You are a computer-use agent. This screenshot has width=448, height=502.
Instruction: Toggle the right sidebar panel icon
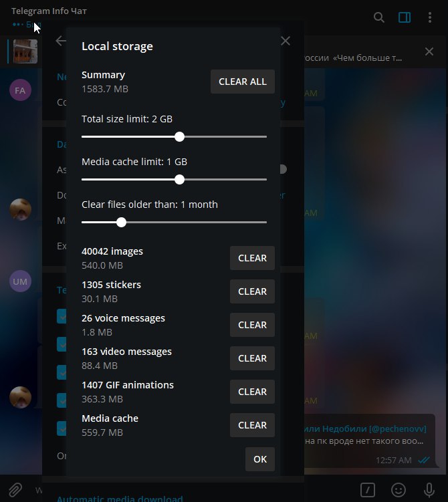pos(405,17)
